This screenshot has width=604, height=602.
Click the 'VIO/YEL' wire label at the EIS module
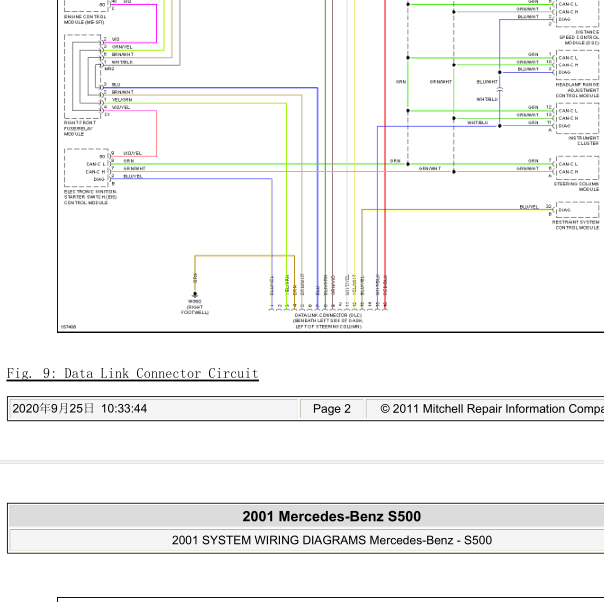coord(133,153)
